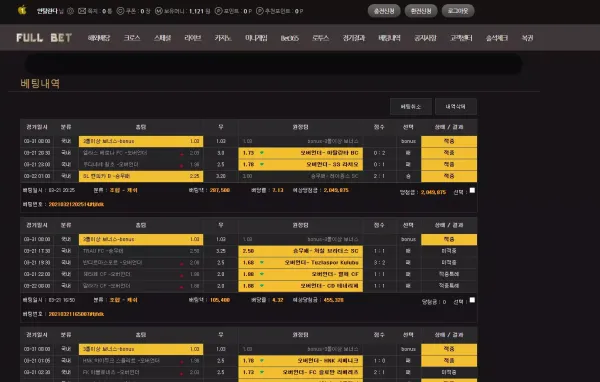Open the 공지사항 menu
The height and width of the screenshot is (382, 600).
(x=425, y=38)
